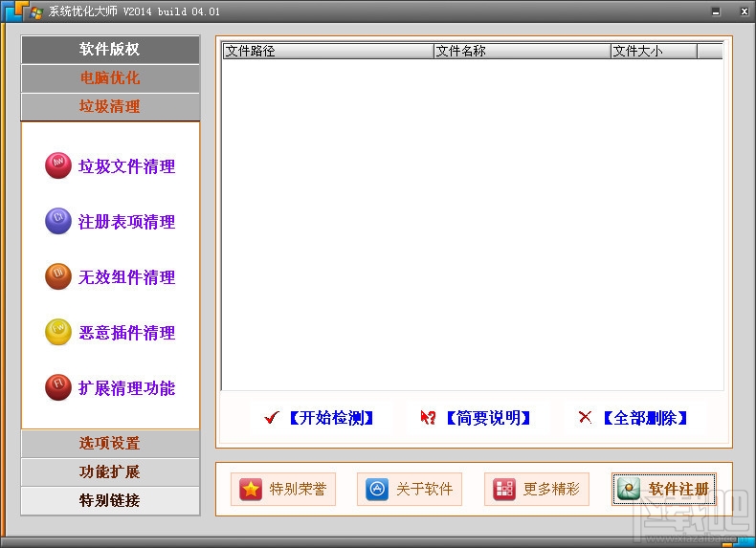This screenshot has height=548, width=756.
Task: Click the red grid icon on 更多精彩
Action: 504,490
